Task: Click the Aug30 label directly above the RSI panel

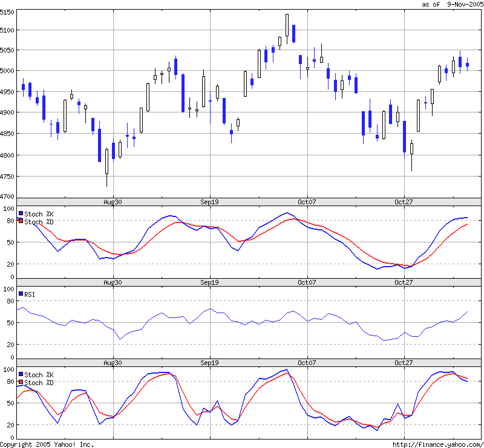Action: pos(113,282)
